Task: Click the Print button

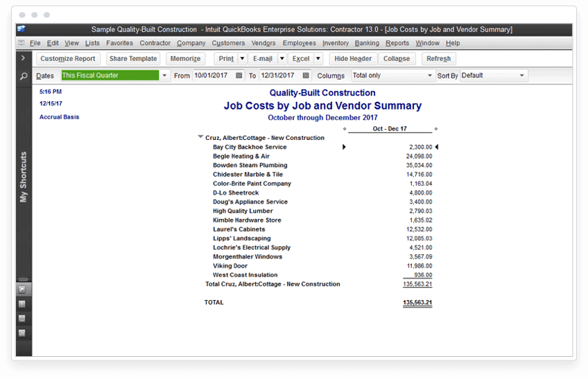Action: coord(226,58)
